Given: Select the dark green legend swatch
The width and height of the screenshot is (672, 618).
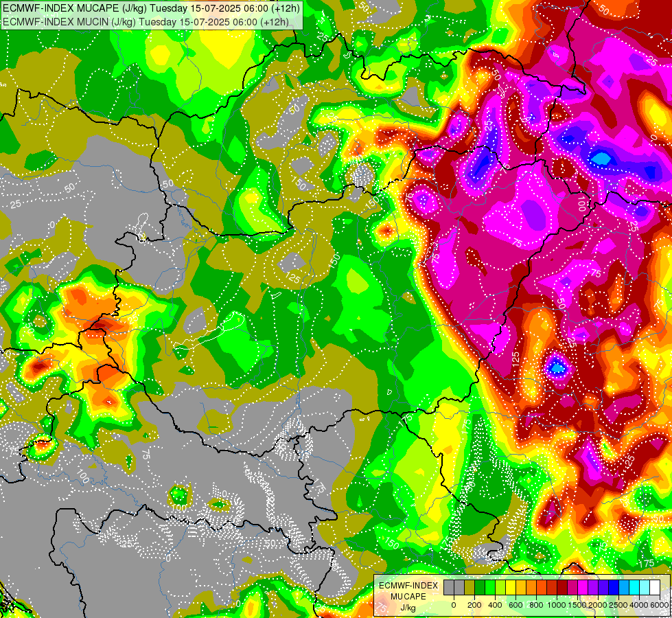Looking at the screenshot, I should point(480,588).
